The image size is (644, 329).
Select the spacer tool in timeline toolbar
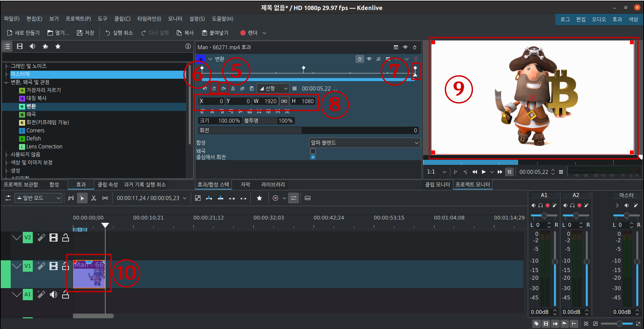pos(105,198)
